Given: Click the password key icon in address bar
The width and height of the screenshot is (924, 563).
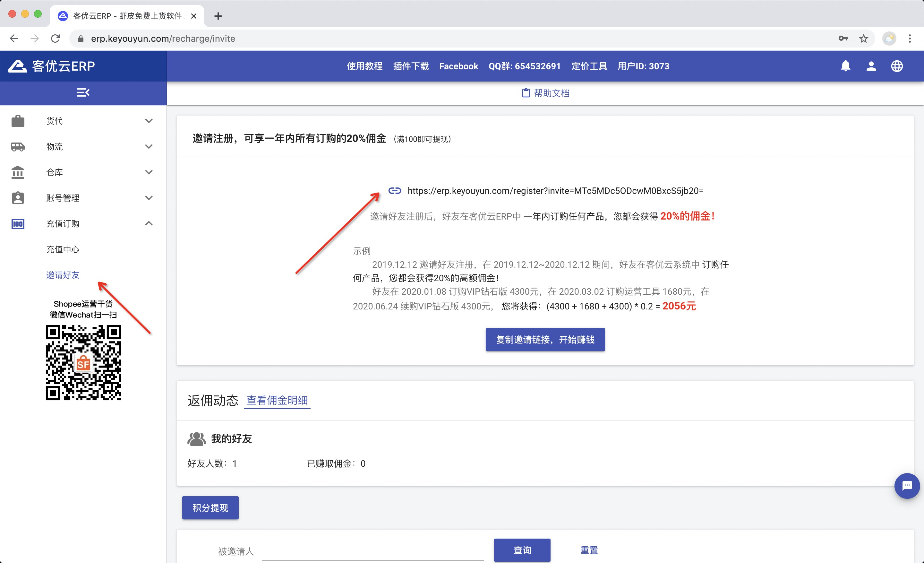Looking at the screenshot, I should pos(843,39).
